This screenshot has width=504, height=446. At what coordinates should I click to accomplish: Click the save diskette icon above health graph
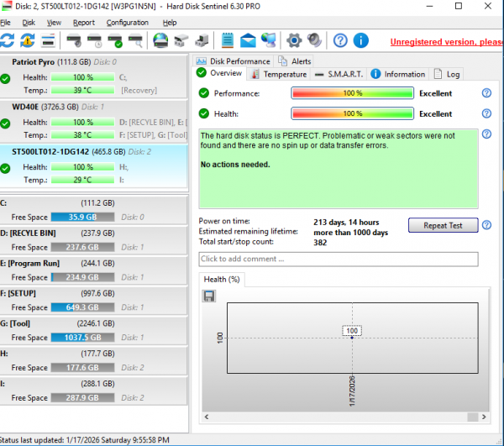209,296
